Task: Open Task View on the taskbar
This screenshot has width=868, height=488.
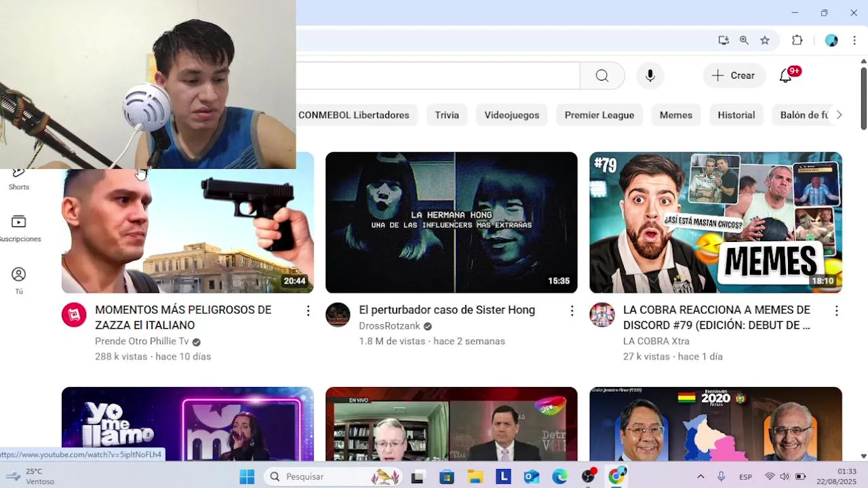Action: click(x=417, y=477)
